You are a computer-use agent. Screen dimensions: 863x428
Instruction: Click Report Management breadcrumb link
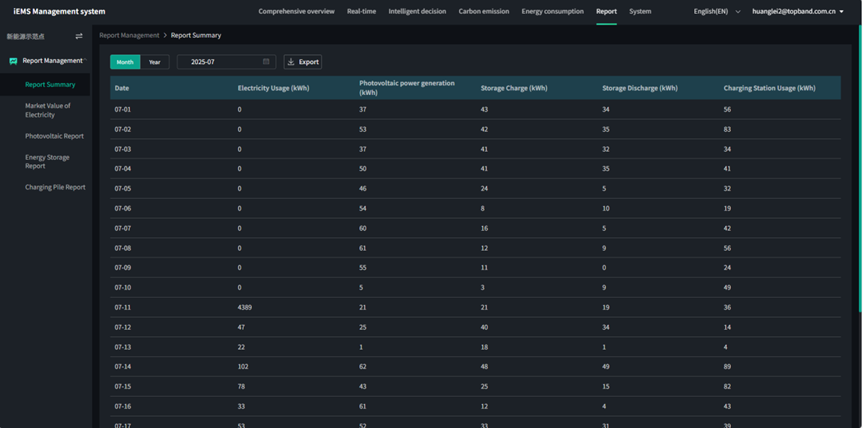(129, 35)
